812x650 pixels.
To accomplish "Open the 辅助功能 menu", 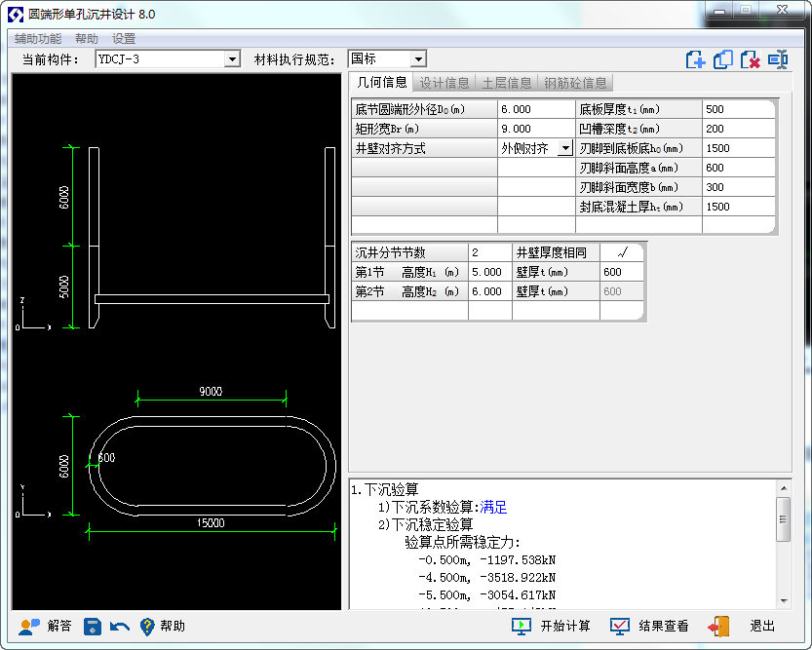I will [38, 39].
